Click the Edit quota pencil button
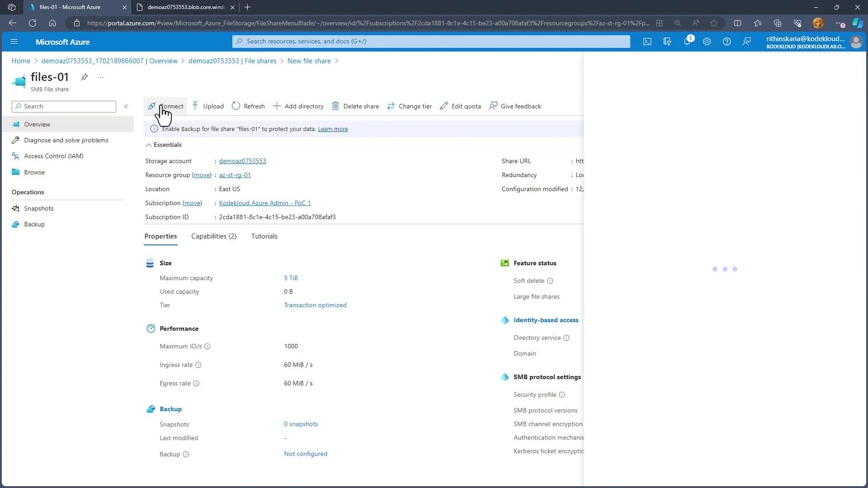Viewport: 868px width, 488px height. tap(460, 106)
